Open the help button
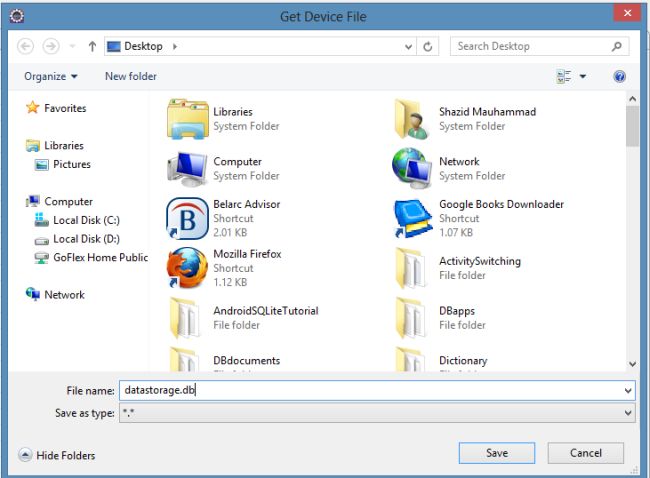This screenshot has width=650, height=478. click(619, 76)
